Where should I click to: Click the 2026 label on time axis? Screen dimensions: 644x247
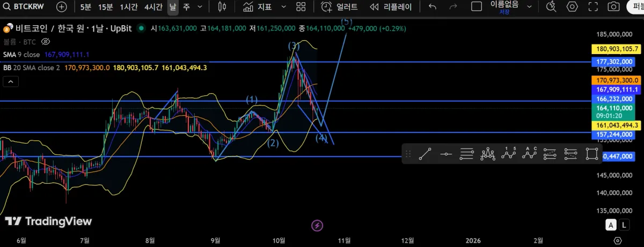[x=473, y=241]
